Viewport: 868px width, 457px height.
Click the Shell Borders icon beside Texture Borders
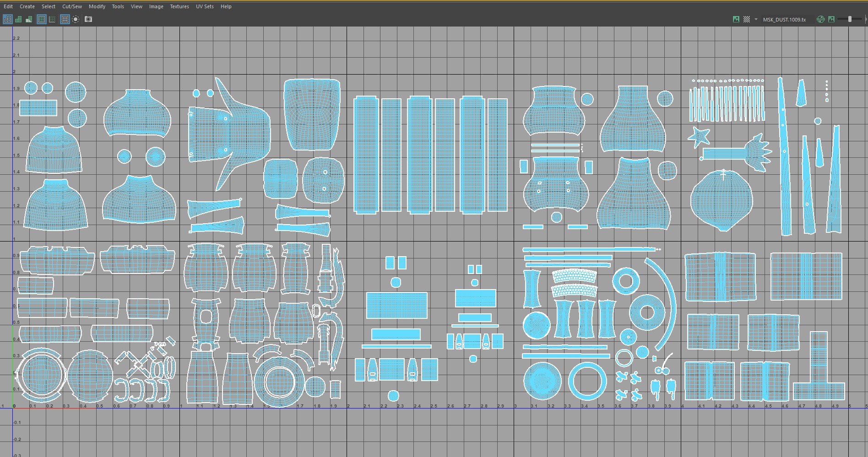52,19
